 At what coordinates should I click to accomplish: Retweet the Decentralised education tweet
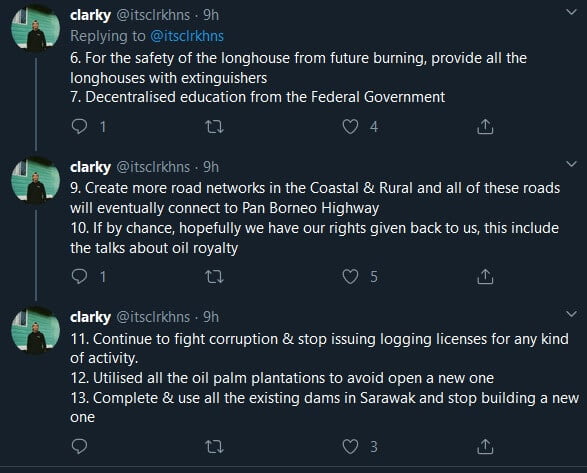point(215,127)
